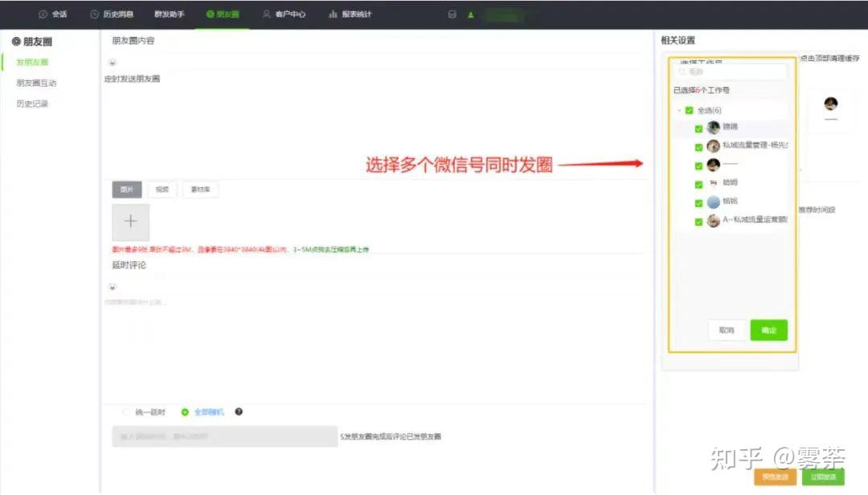This screenshot has height=495, width=868.
Task: Click the 相关设置 heading
Action: pos(678,40)
